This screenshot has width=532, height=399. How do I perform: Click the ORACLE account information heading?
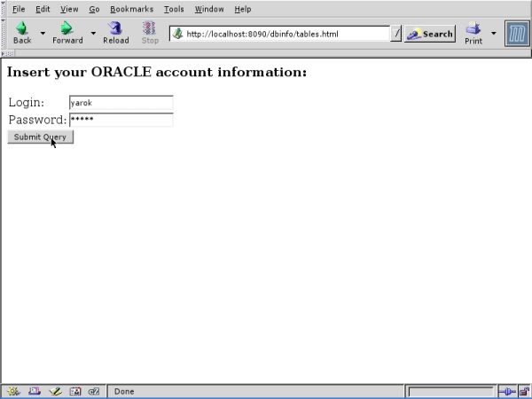[157, 72]
